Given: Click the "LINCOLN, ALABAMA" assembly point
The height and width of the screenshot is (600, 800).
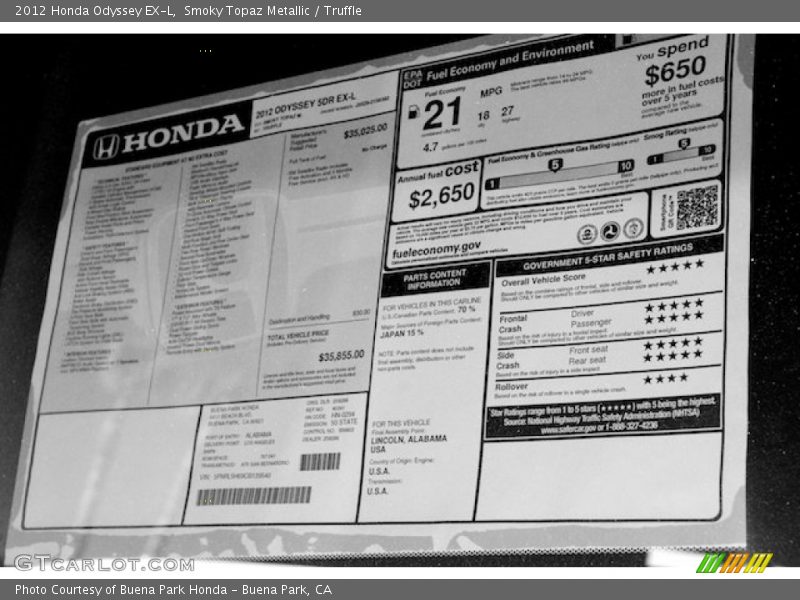Looking at the screenshot, I should (x=409, y=439).
